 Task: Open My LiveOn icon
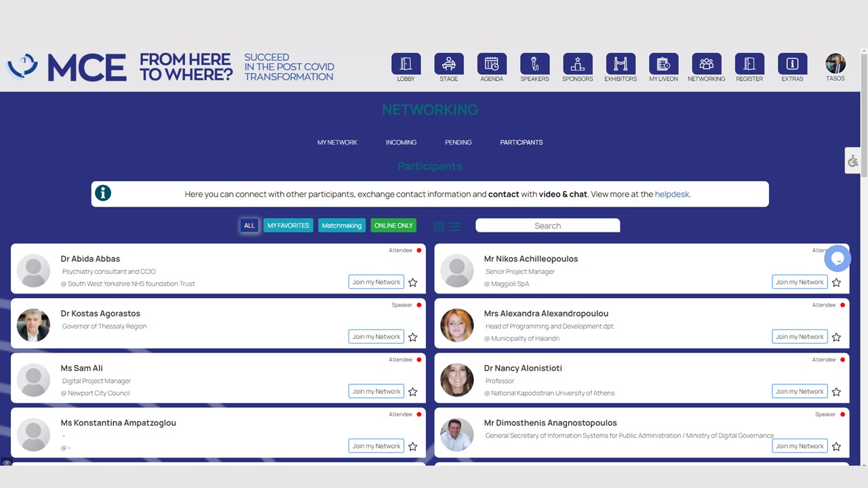[x=663, y=64]
